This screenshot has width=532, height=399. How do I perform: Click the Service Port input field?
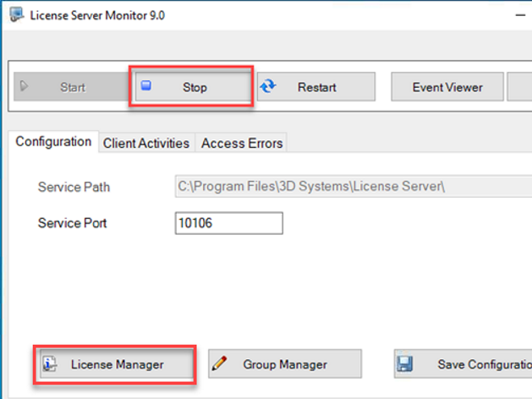pyautogui.click(x=229, y=223)
